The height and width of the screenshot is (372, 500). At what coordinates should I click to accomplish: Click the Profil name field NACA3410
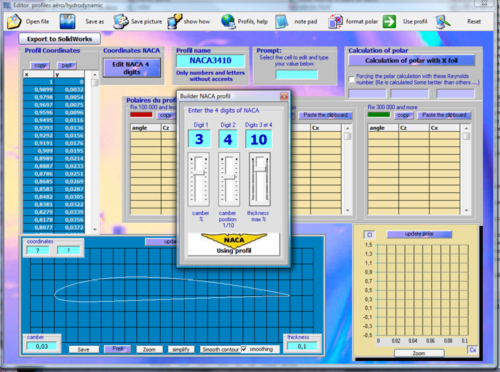coord(210,61)
